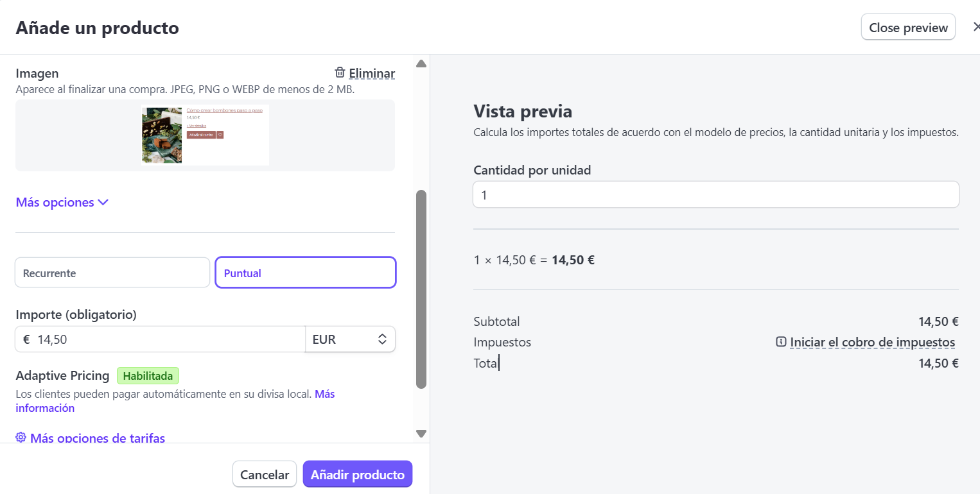Open the EUR currency dropdown
980x494 pixels.
point(350,339)
